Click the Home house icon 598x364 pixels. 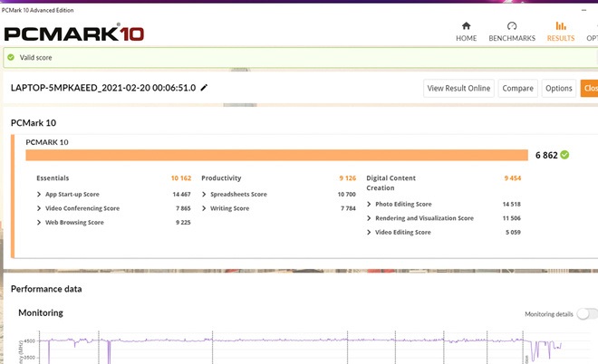coord(466,26)
